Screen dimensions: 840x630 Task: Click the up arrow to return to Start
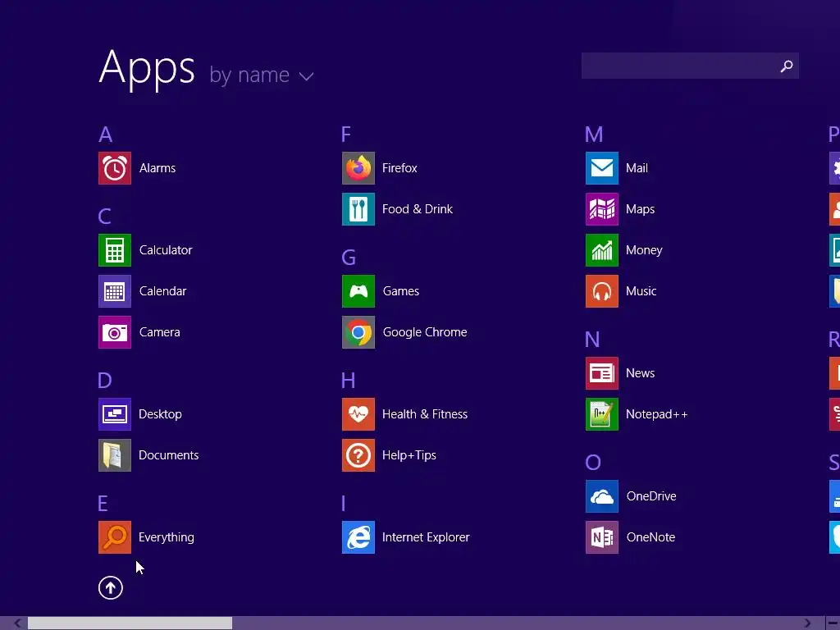point(111,587)
